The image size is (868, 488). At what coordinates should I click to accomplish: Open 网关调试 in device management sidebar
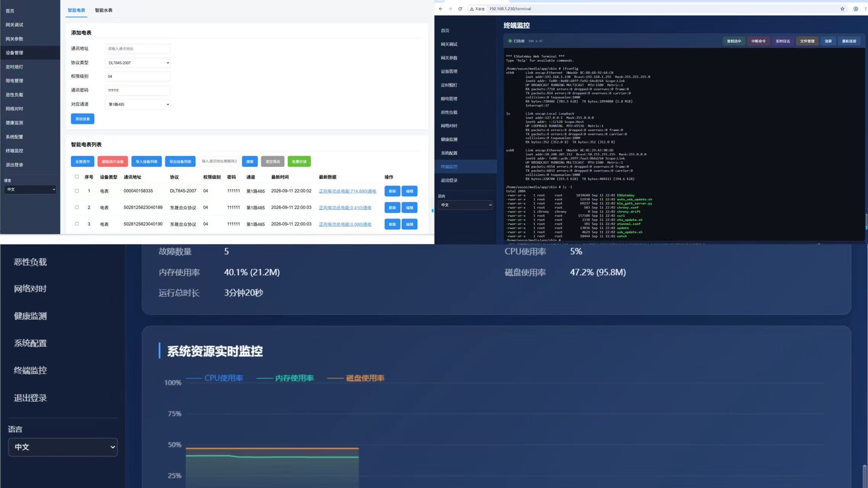pos(14,25)
